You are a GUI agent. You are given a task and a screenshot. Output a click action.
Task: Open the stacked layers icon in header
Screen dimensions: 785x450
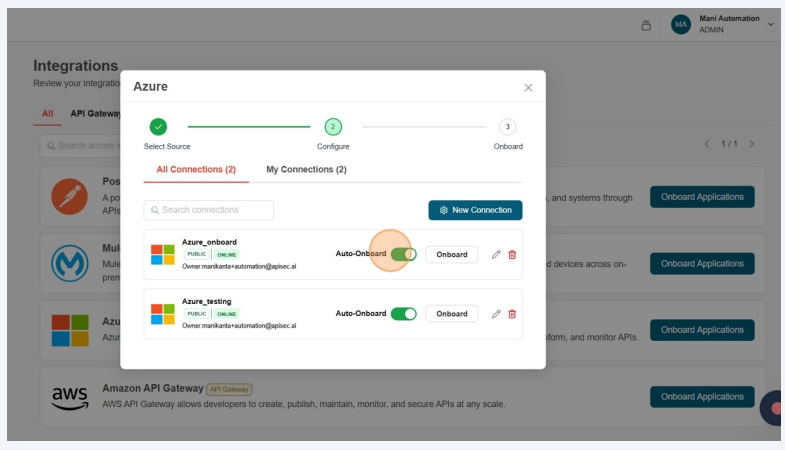click(x=646, y=25)
